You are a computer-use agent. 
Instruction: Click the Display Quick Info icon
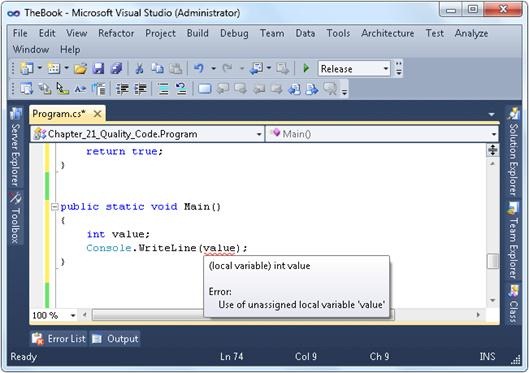(x=62, y=89)
